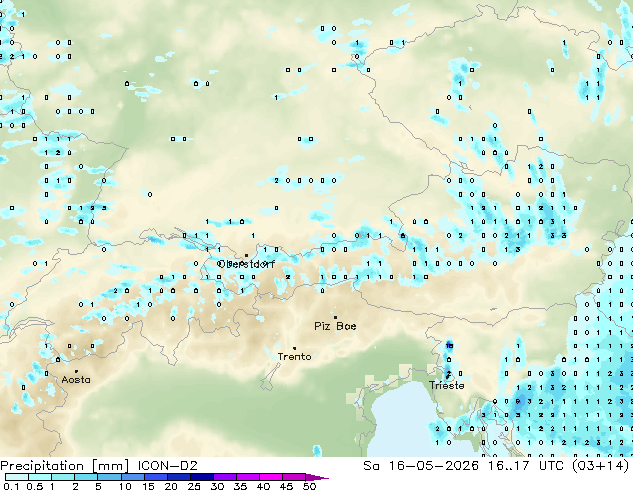Click the 15 legend scale value
Viewport: 634px width, 490px height.
pyautogui.click(x=148, y=486)
